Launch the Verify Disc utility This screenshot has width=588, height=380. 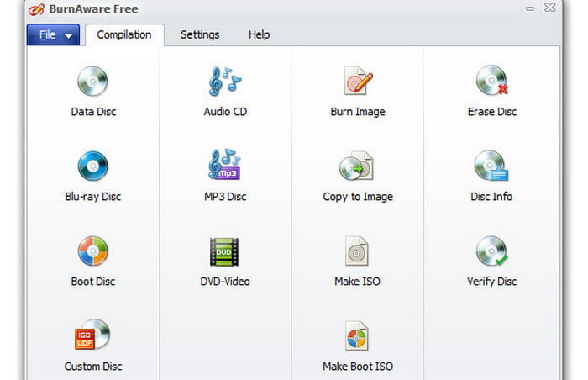click(491, 261)
